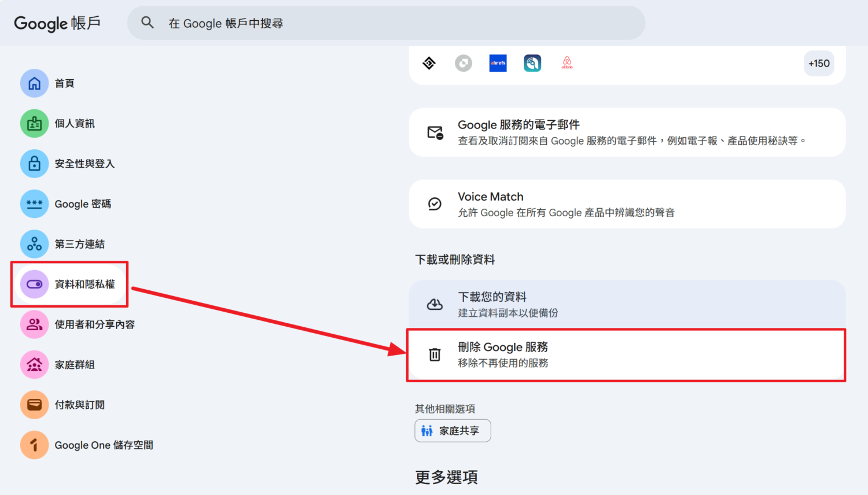This screenshot has width=868, height=495.
Task: Click the Voice Match checkmark icon
Action: pyautogui.click(x=435, y=204)
